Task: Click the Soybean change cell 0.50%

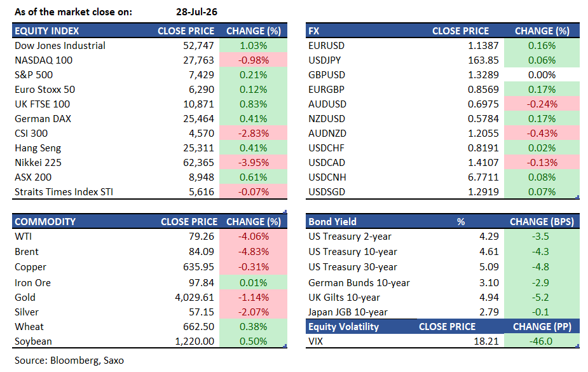Action: coord(253,341)
